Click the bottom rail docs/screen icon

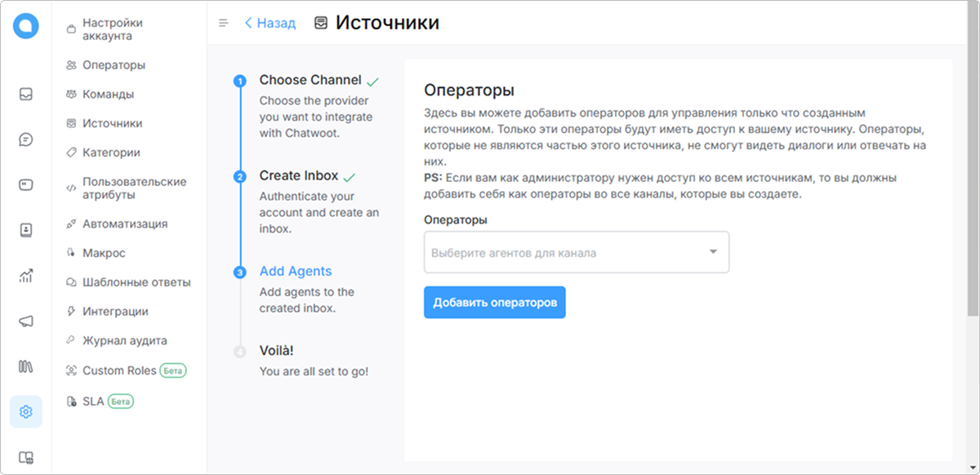click(x=26, y=458)
